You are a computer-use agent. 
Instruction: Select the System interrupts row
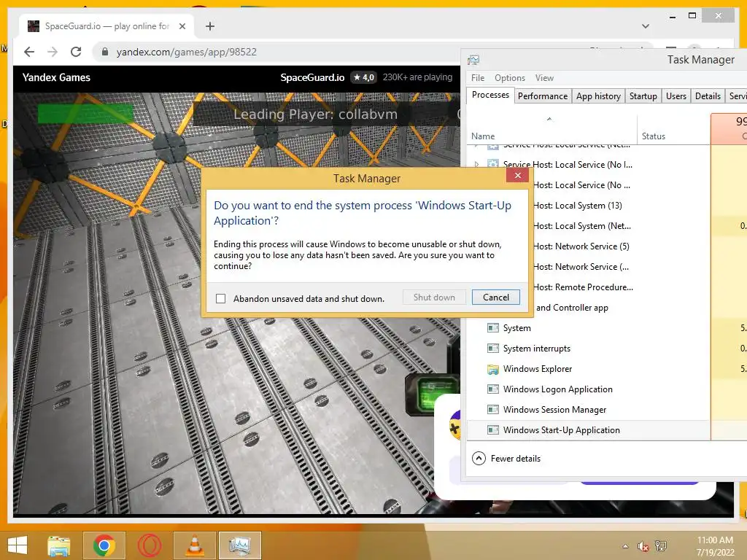point(589,349)
